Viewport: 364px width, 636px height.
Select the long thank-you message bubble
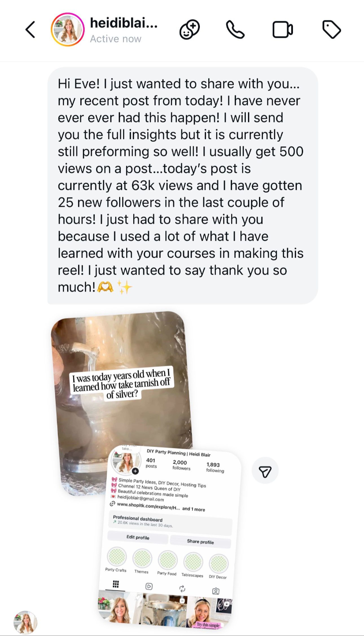click(x=183, y=185)
